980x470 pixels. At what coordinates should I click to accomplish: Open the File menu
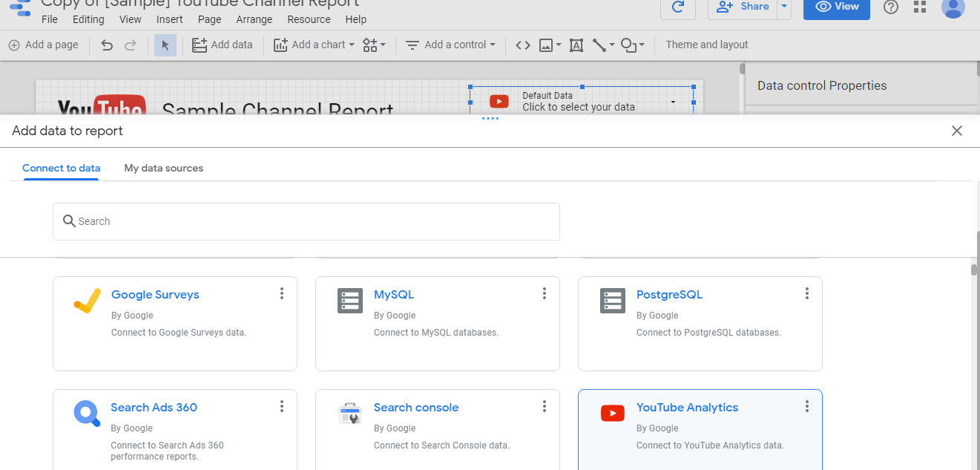coord(50,19)
